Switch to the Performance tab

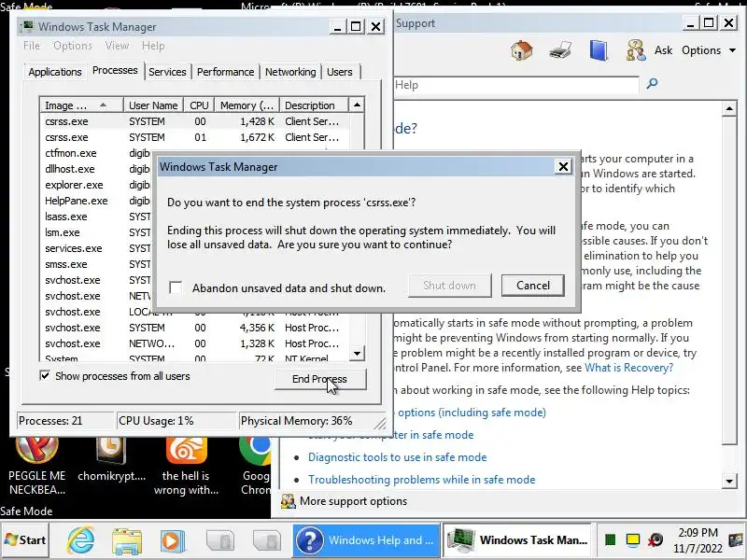(225, 72)
